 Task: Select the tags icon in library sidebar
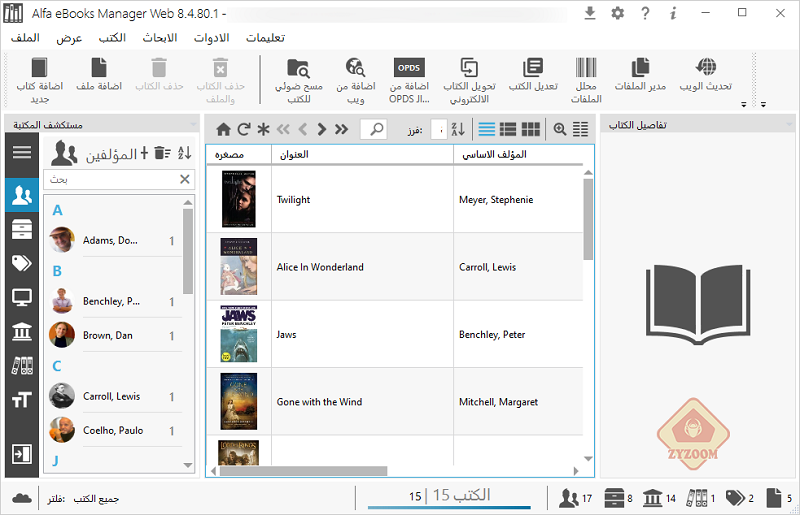coord(20,263)
